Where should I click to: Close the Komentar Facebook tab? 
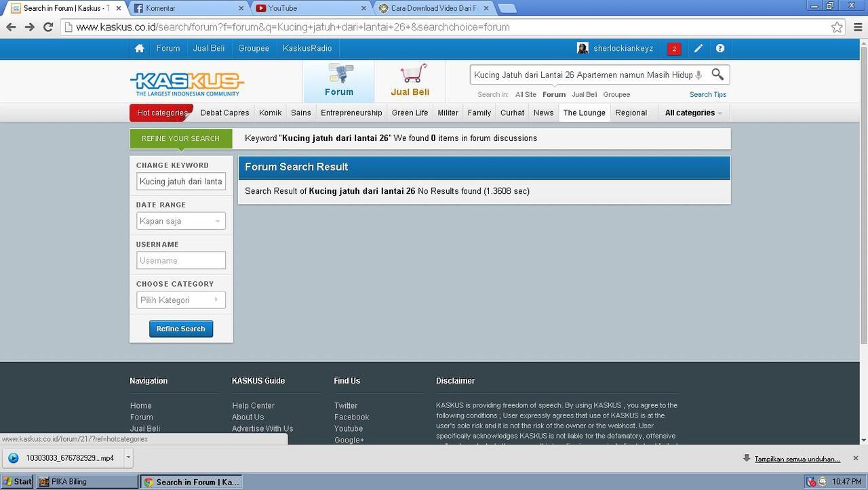click(241, 8)
